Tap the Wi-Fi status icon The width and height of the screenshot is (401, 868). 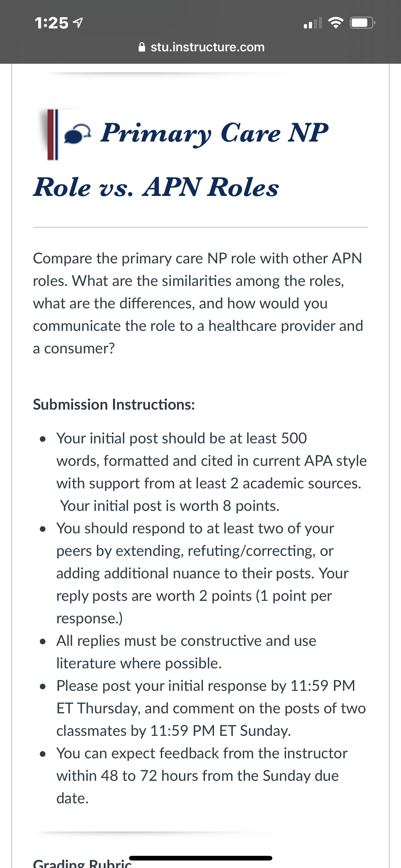[x=336, y=23]
